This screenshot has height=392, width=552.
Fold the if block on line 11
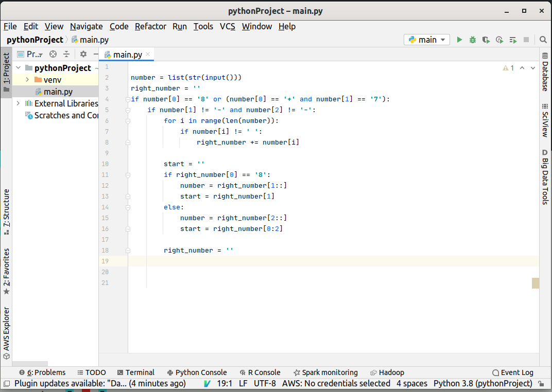tap(128, 175)
